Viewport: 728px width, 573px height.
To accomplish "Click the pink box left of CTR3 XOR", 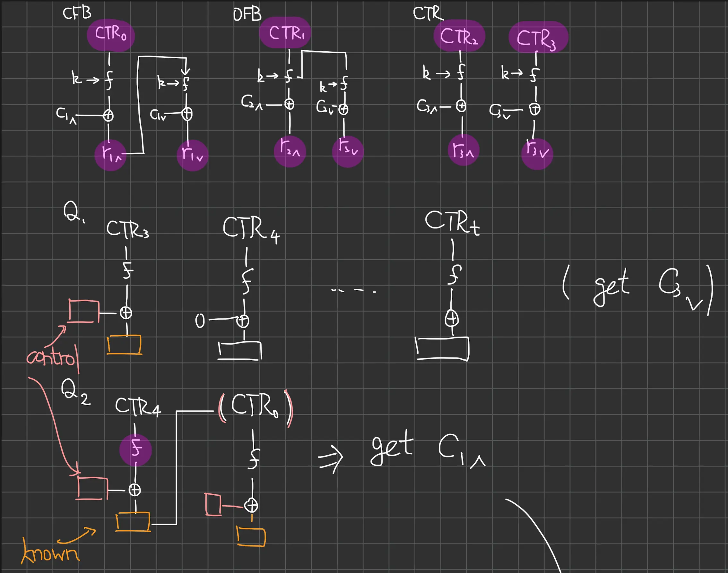I will [x=84, y=311].
